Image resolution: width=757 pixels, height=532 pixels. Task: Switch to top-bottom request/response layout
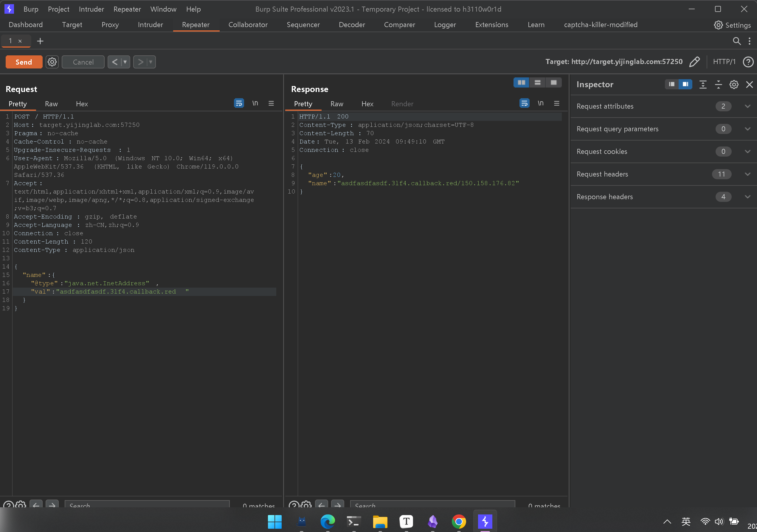pos(537,82)
